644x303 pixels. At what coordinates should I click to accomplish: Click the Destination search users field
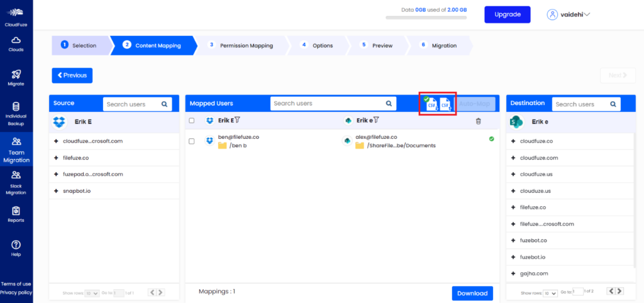[579, 104]
